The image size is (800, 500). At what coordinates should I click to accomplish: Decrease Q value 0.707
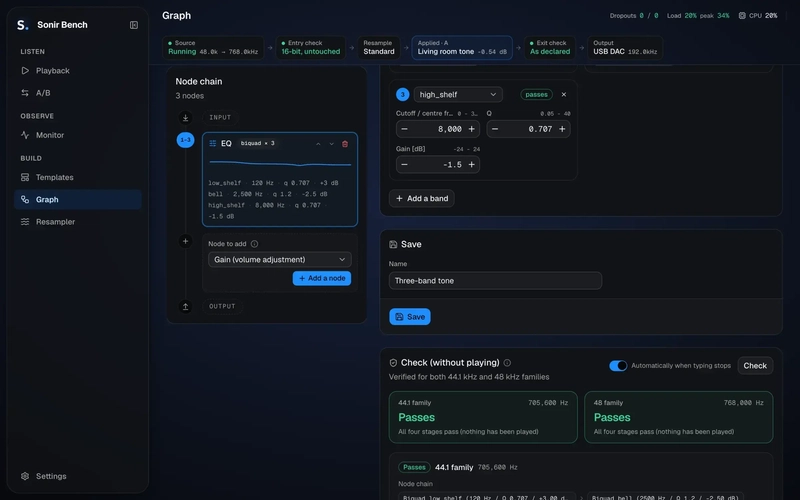pyautogui.click(x=495, y=129)
